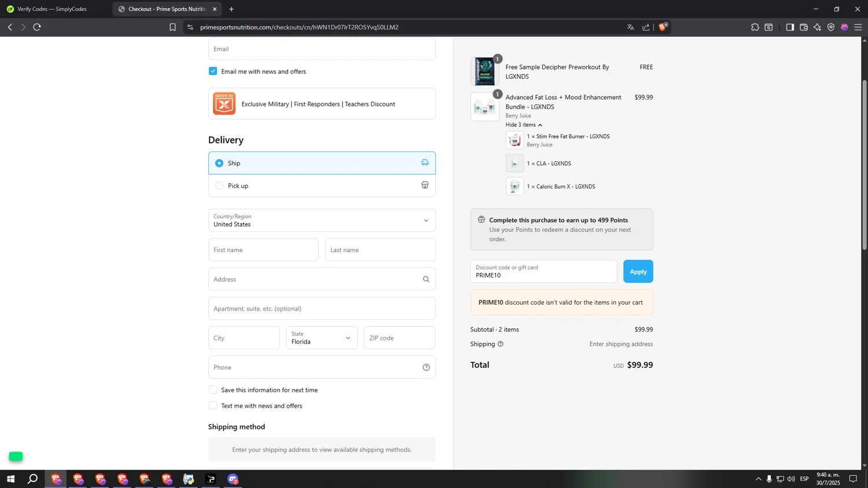Click the Advanced Fat Loss Bundle thumbnail
The width and height of the screenshot is (868, 488).
[485, 106]
